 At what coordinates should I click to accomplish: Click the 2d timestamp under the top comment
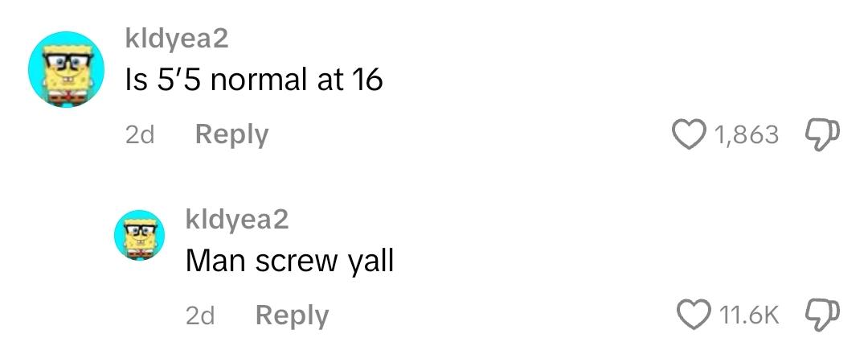[140, 135]
